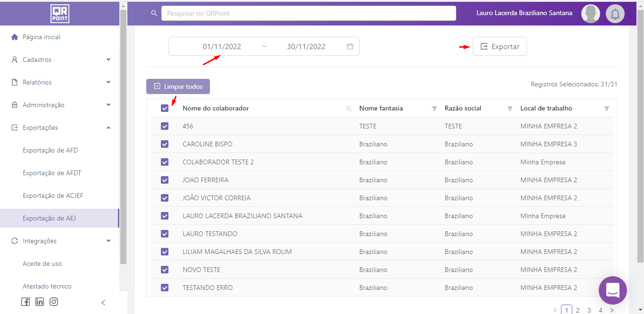644x314 pixels.
Task: Uncheck the CAROLINE BISPO row checkbox
Action: [165, 144]
